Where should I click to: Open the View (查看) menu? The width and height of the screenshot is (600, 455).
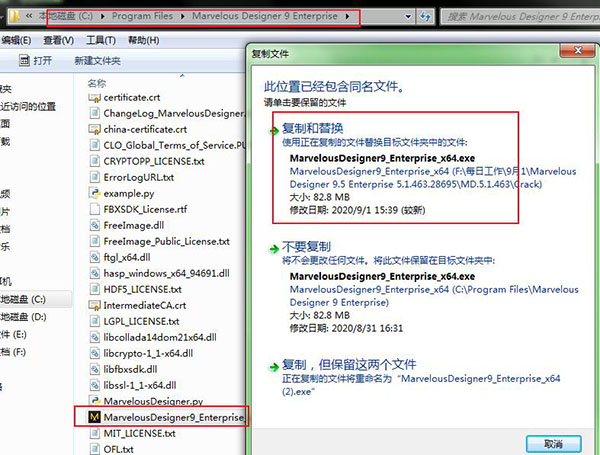point(59,40)
